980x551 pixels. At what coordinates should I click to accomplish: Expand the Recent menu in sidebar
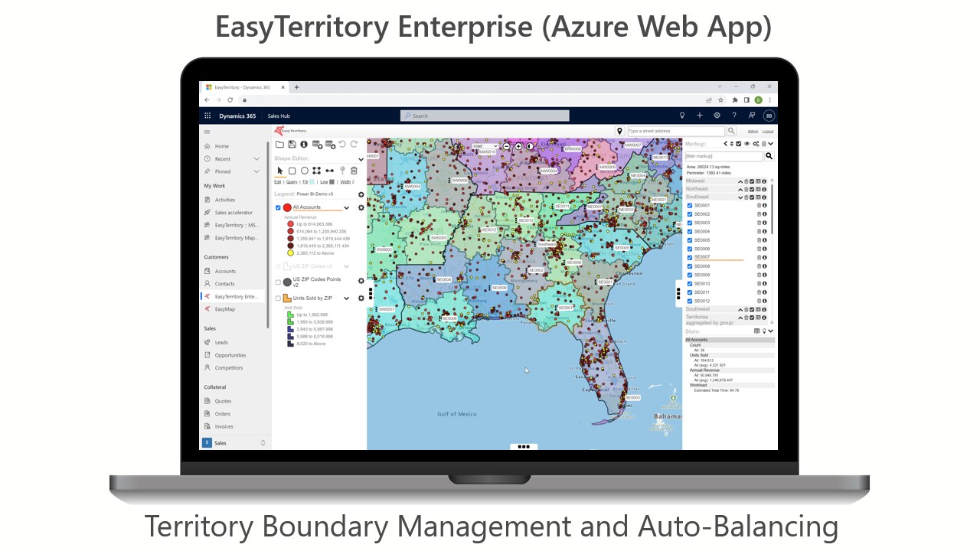pyautogui.click(x=256, y=158)
